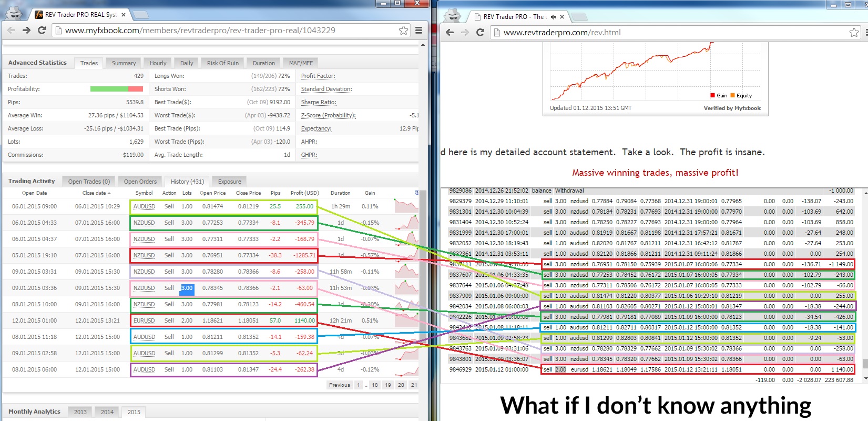Click Equity legend orange swatch

(x=732, y=95)
